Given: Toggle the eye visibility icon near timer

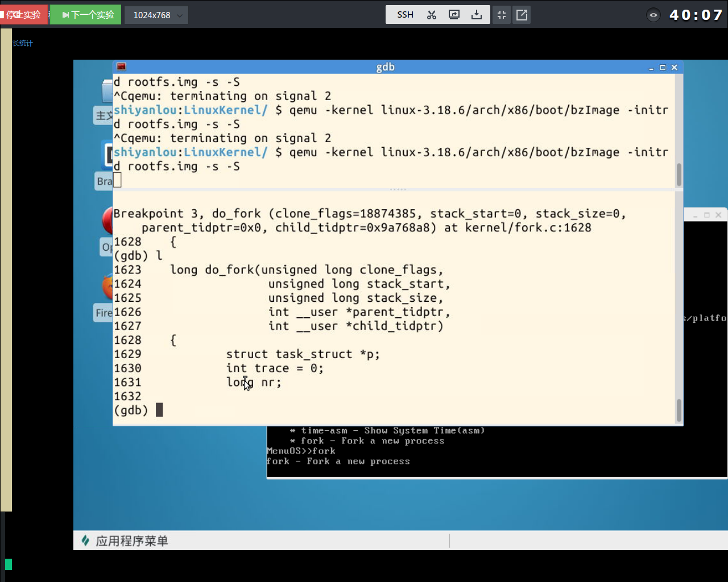Looking at the screenshot, I should (x=653, y=15).
